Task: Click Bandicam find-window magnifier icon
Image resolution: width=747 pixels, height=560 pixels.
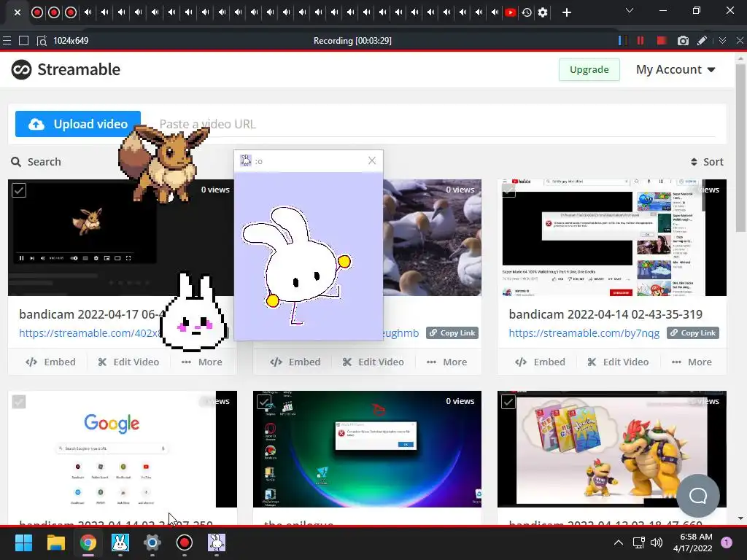Action: pyautogui.click(x=42, y=41)
